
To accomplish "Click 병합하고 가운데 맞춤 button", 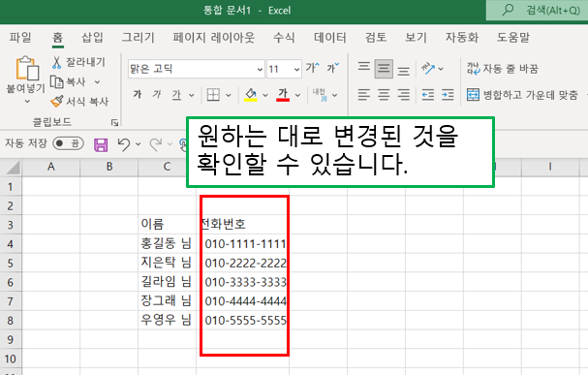I will pos(522,95).
